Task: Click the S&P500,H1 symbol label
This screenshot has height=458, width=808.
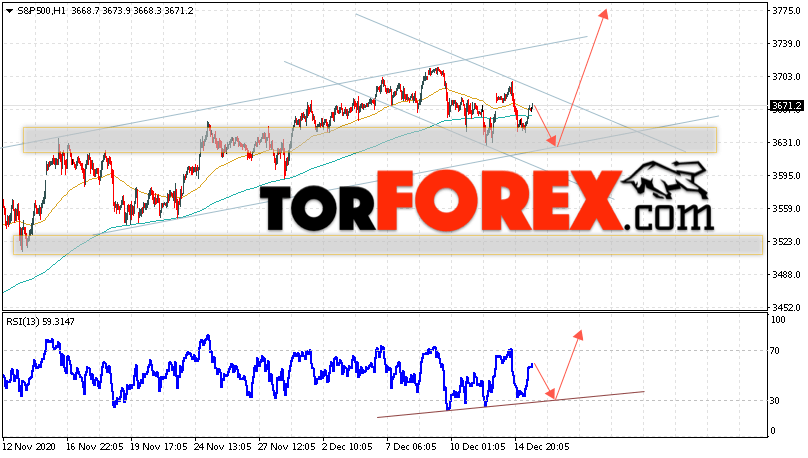Action: [41, 10]
